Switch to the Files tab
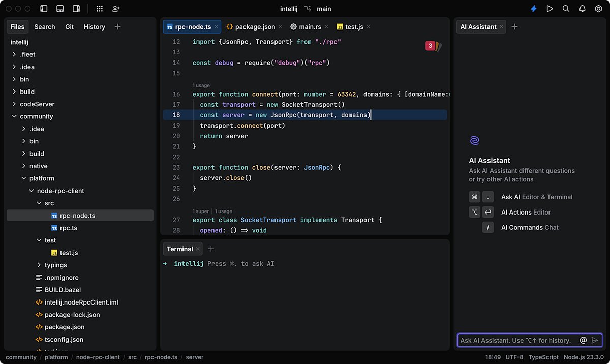This screenshot has height=364, width=610. point(17,27)
